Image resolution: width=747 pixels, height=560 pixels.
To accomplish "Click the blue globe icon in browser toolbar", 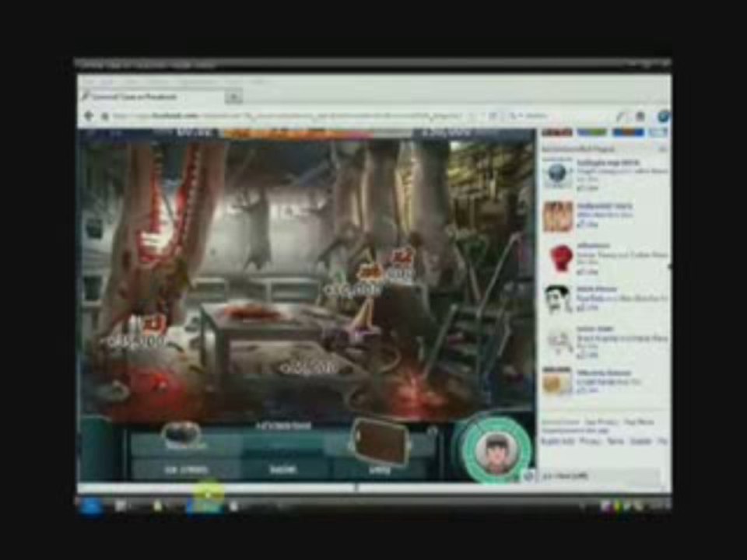I will coord(663,116).
